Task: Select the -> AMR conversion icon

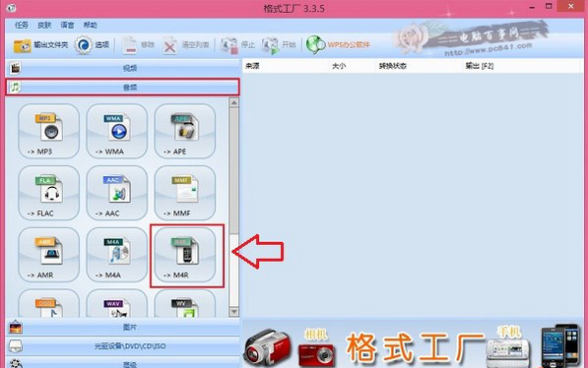Action: tap(48, 255)
